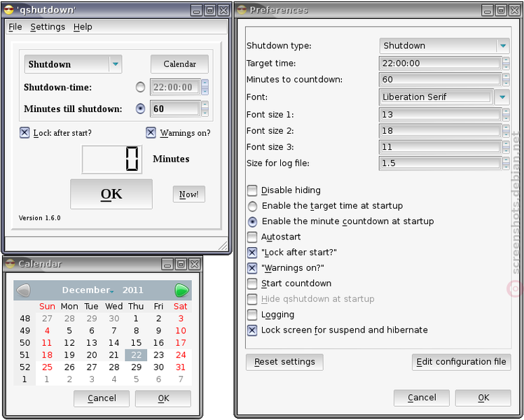
Task: Enable the Start countdown checkbox
Action: [x=252, y=283]
